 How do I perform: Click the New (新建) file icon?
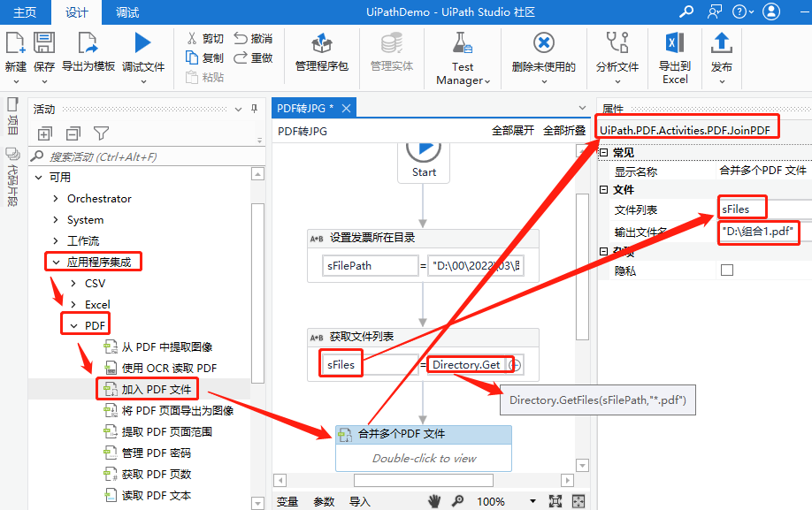click(16, 43)
